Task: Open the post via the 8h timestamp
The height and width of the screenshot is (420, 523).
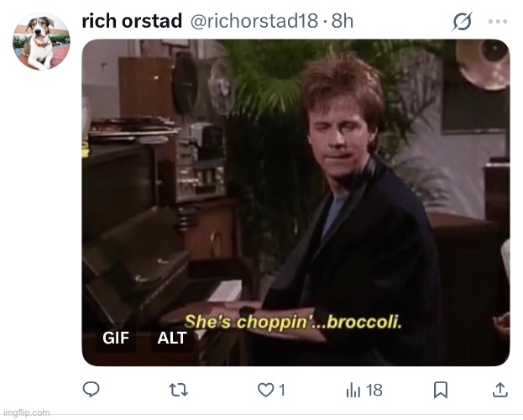Action: [343, 21]
